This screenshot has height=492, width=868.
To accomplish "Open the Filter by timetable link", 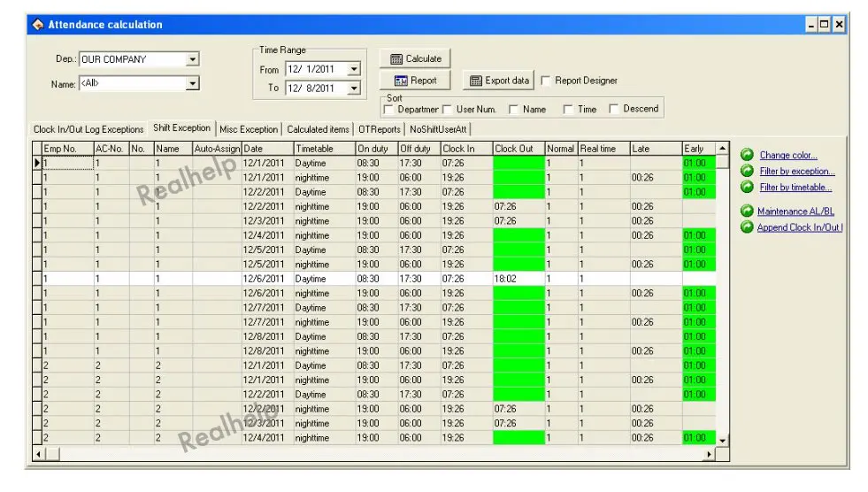I will click(795, 187).
